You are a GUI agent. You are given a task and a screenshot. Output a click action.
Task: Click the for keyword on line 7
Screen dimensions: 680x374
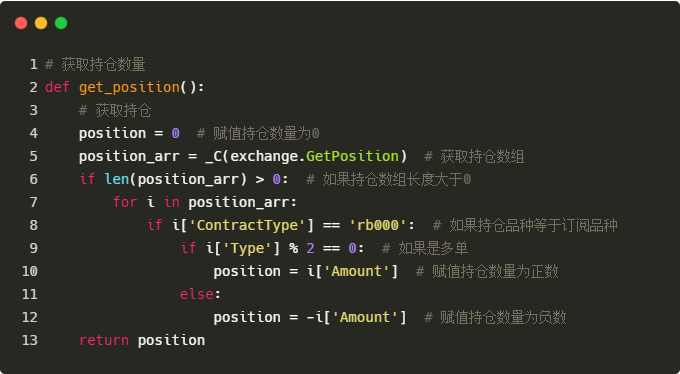[125, 202]
